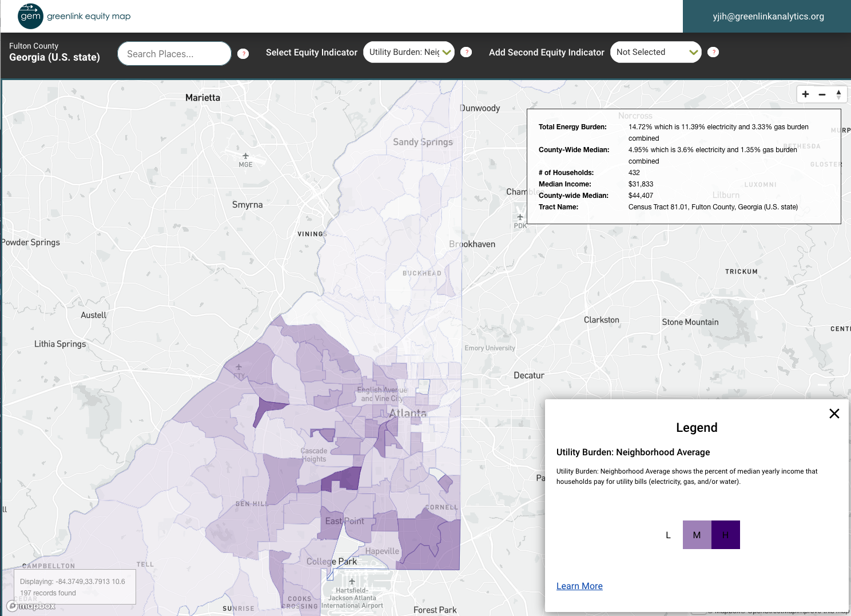Click the East Point map label
The image size is (851, 616).
344,521
